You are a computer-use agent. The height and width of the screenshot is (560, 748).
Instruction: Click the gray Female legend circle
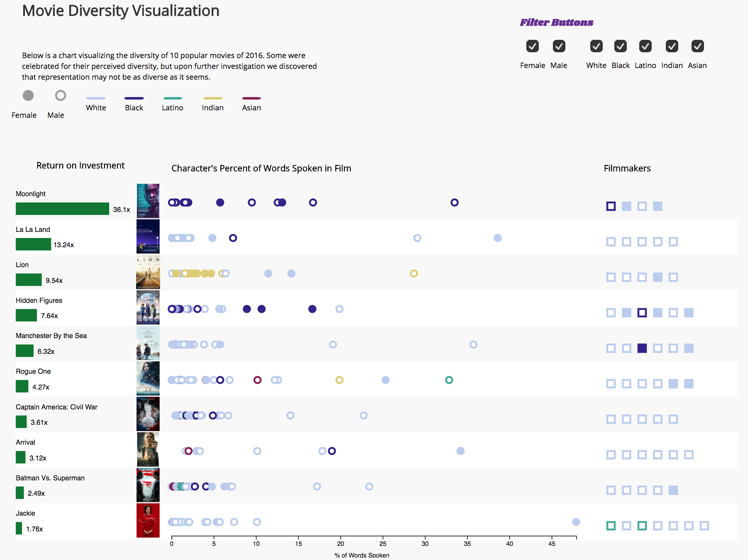click(x=28, y=95)
